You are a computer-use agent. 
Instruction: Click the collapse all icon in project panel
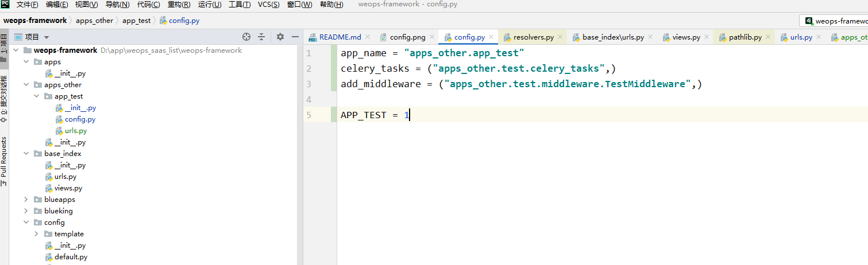coord(261,37)
